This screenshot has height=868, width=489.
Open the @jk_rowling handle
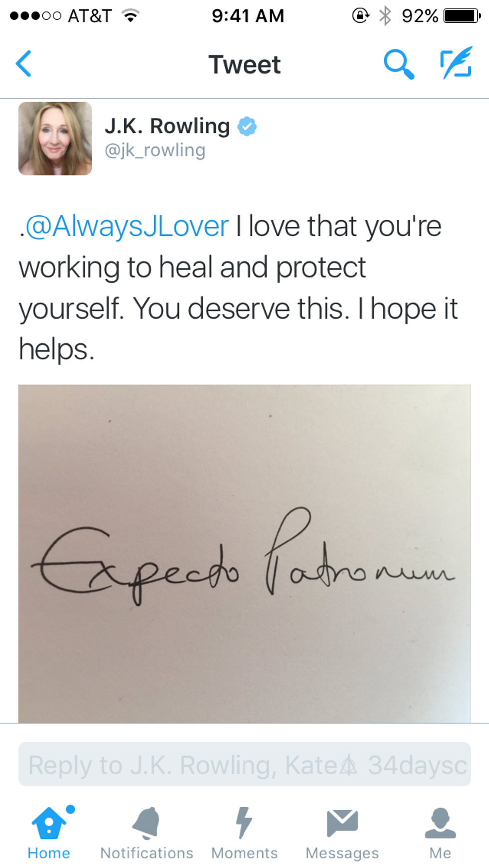coord(155,150)
